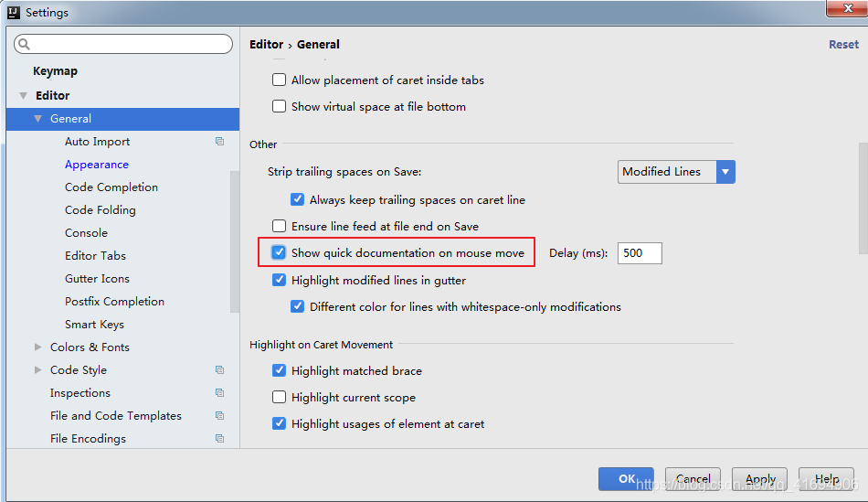868x502 pixels.
Task: Click the Cancel button
Action: coord(693,479)
